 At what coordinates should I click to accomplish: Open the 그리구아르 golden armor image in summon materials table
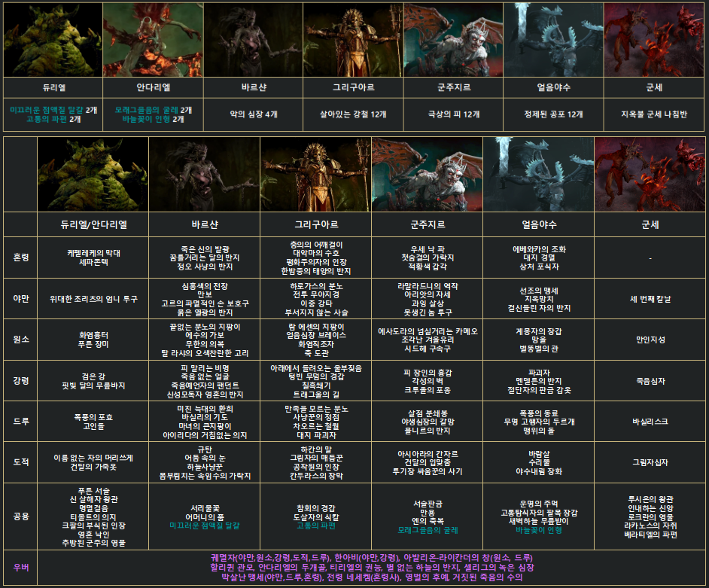pyautogui.click(x=353, y=40)
